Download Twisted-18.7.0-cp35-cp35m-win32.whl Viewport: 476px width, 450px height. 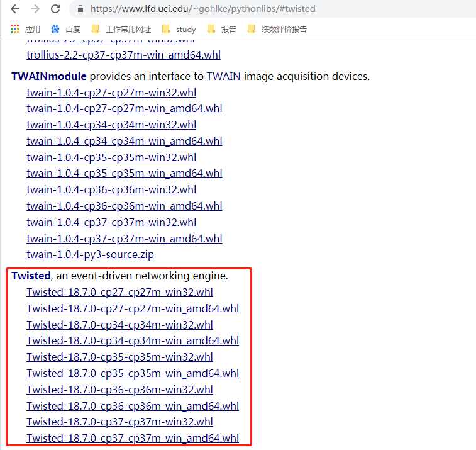click(x=119, y=357)
